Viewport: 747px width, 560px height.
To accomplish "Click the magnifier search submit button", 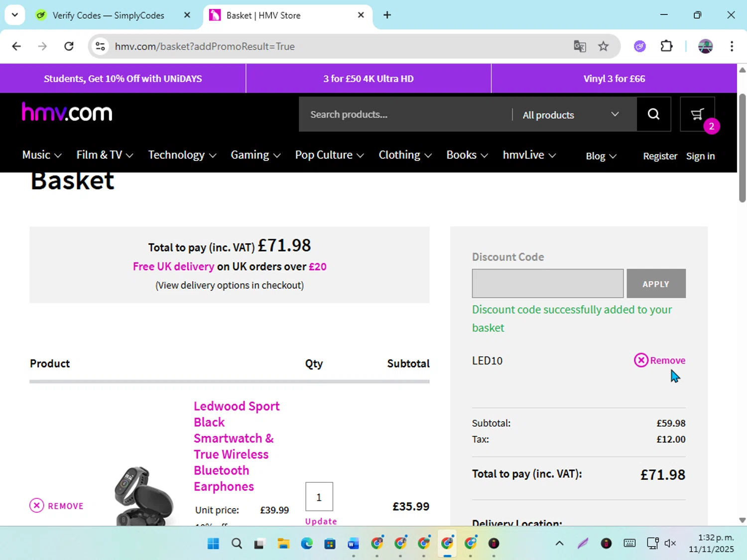I will click(x=653, y=114).
